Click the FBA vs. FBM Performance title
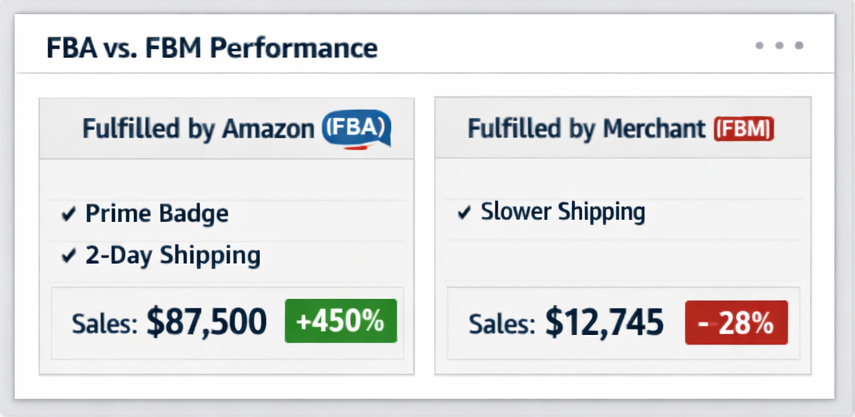 [x=212, y=47]
